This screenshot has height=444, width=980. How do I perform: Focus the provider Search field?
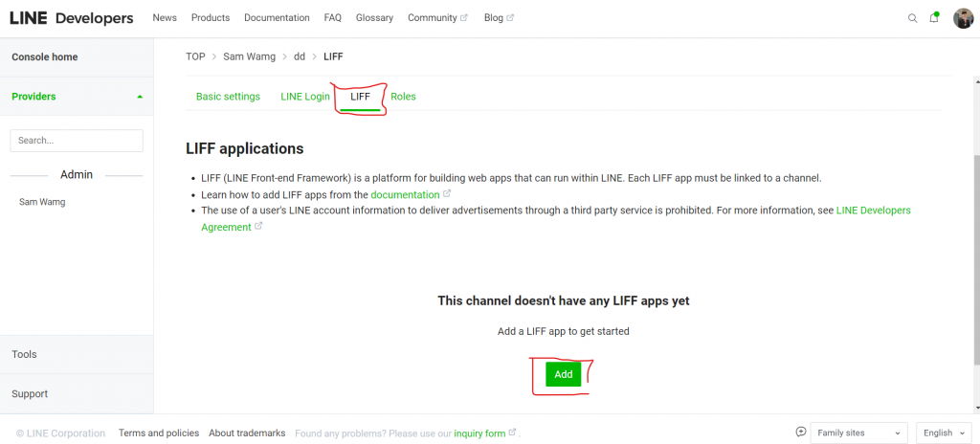(77, 141)
